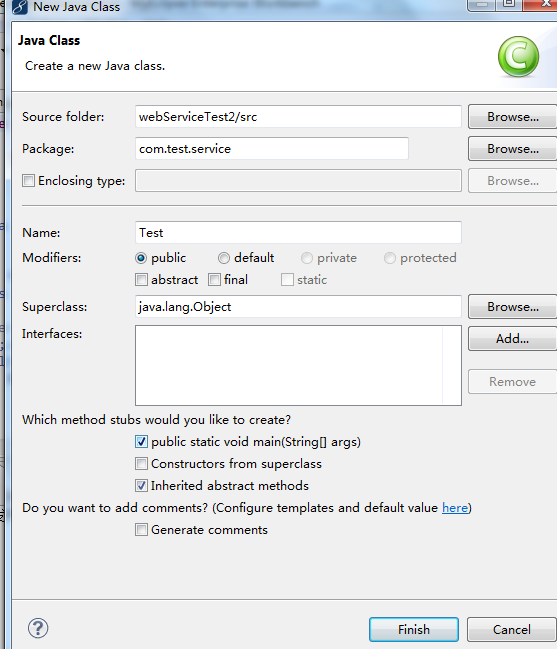Viewport: 557px width, 649px height.
Task: Check the final modifier checkbox
Action: tap(214, 280)
